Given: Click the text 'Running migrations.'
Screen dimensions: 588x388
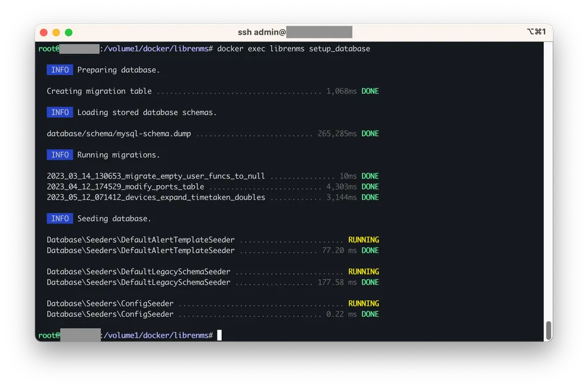Looking at the screenshot, I should (118, 154).
